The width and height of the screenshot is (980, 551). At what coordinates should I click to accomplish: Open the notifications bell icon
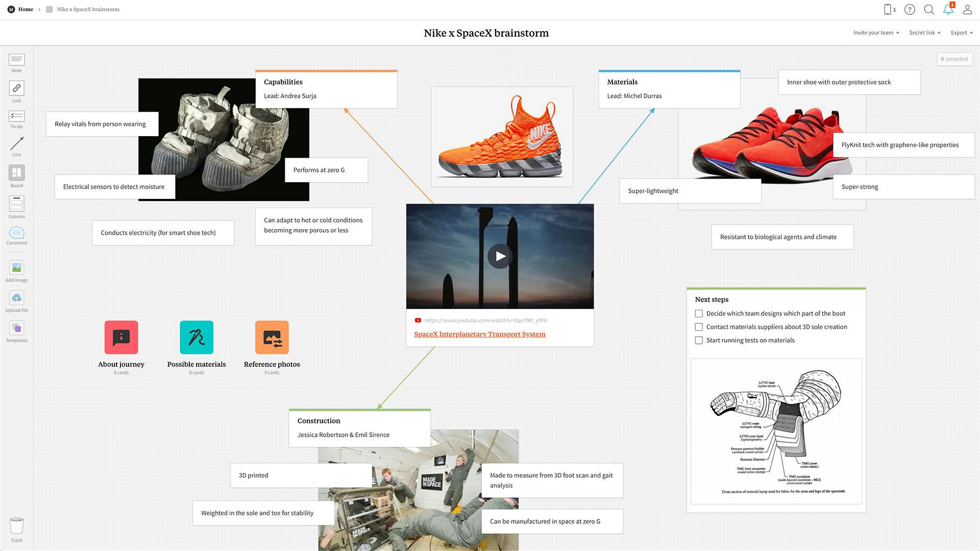tap(948, 9)
